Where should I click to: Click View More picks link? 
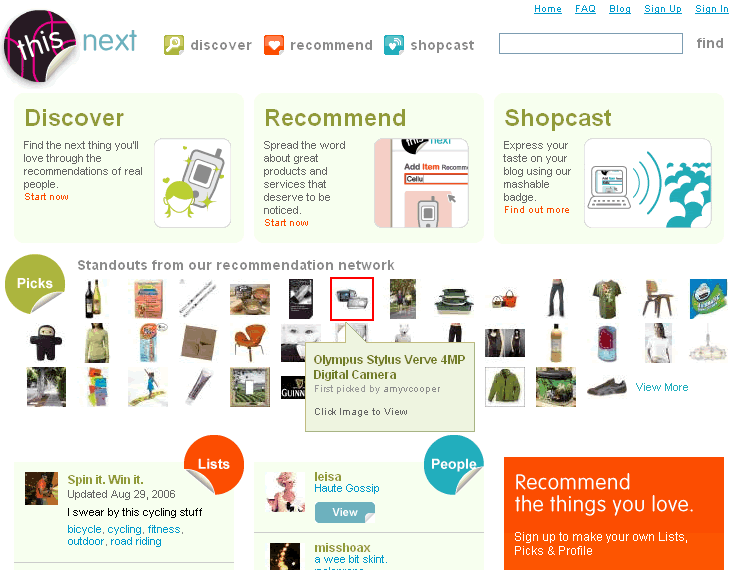[x=662, y=387]
